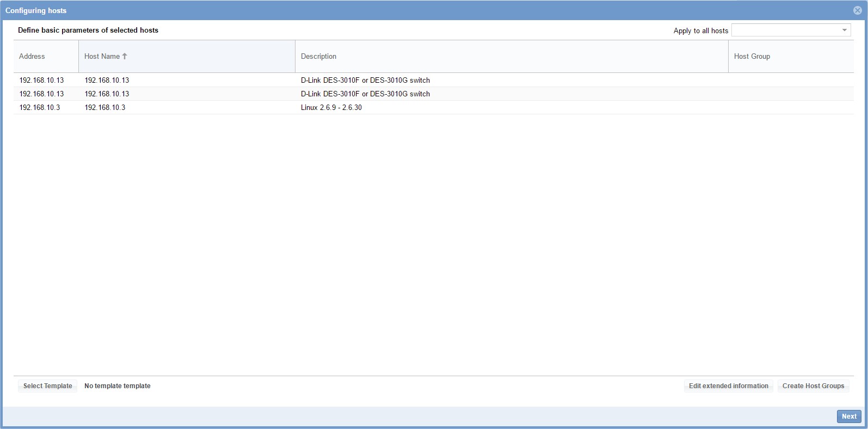Screen dimensions: 868x429
Task: Select the Linux 2.6.9 - 2.6.30 description
Action: coord(331,107)
